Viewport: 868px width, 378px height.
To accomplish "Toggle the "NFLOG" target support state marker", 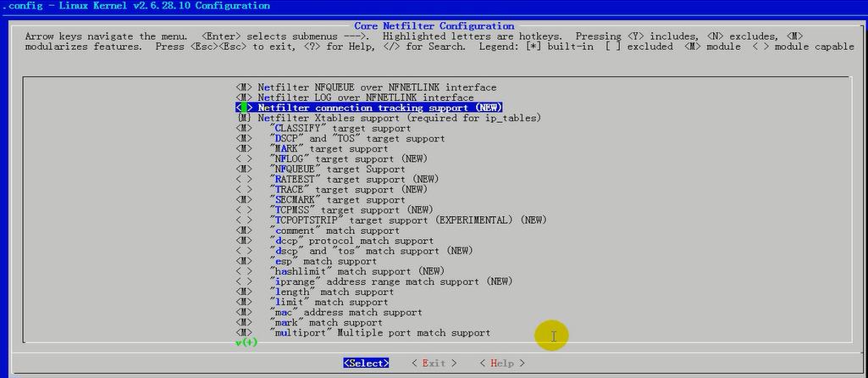I will 244,159.
